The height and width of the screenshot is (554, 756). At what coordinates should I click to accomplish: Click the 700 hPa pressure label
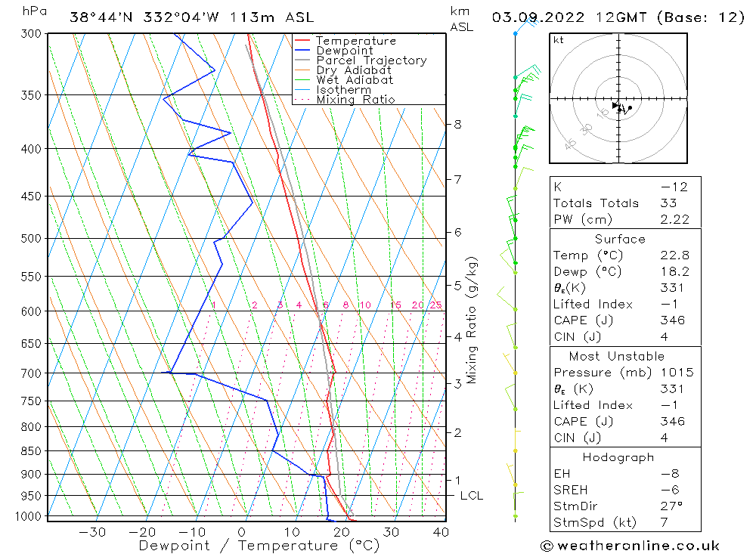coord(31,373)
